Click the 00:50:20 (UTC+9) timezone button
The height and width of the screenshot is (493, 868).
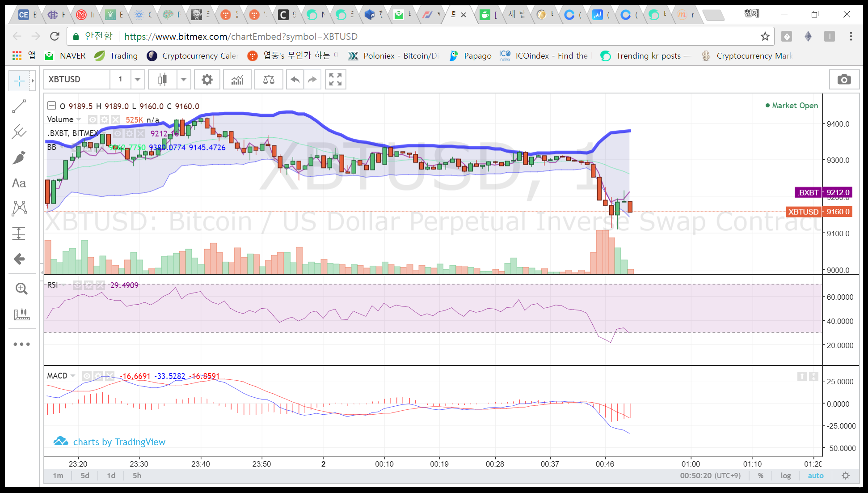pos(710,476)
